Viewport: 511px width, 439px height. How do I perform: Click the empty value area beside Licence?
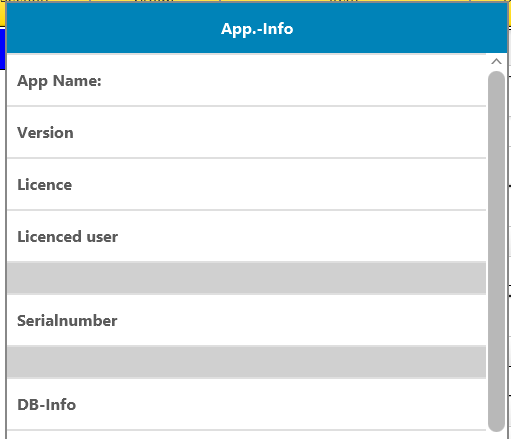coord(279,185)
